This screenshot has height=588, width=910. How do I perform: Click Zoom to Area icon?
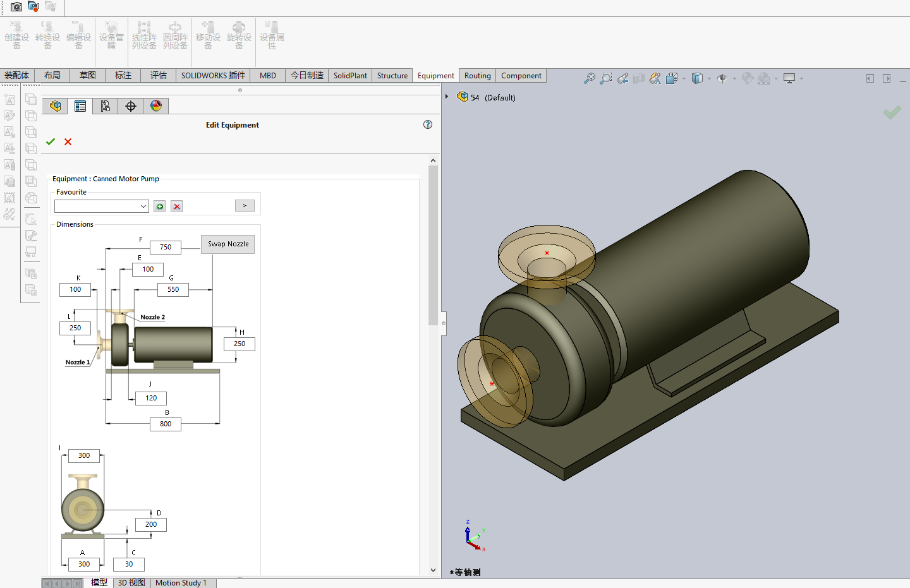click(605, 78)
